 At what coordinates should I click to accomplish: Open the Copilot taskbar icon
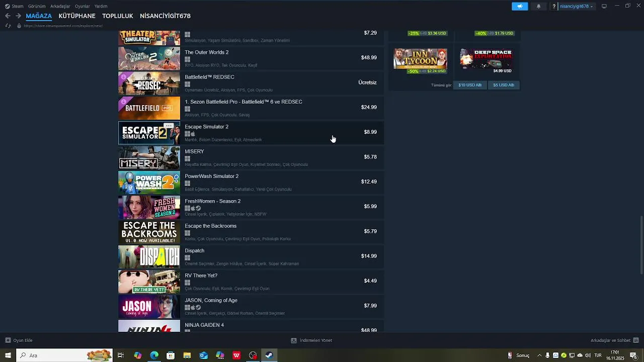137,355
